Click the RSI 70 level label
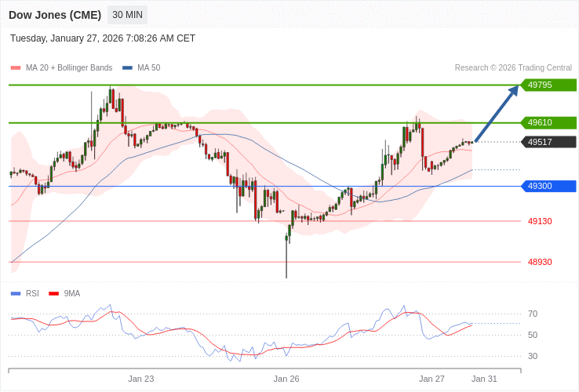The height and width of the screenshot is (392, 579). pos(533,314)
